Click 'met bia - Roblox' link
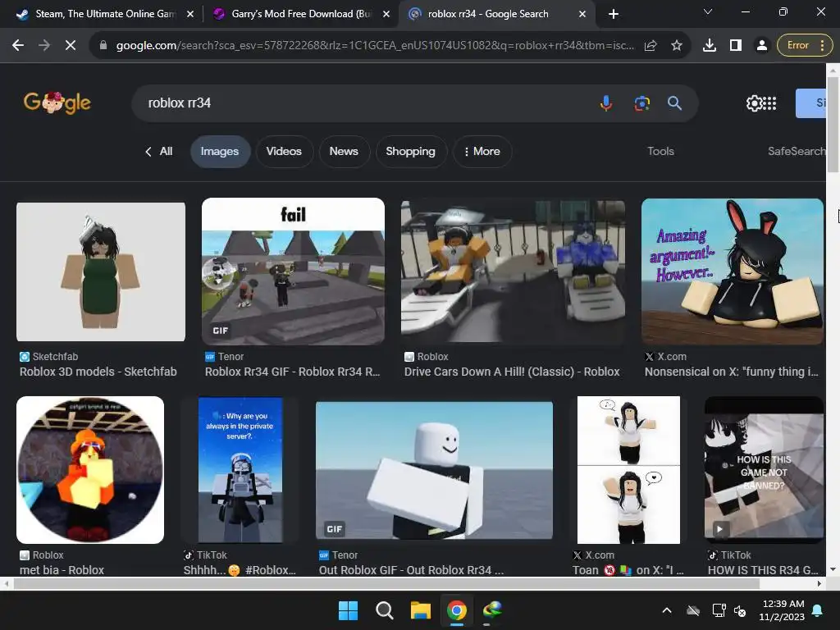 pos(62,570)
